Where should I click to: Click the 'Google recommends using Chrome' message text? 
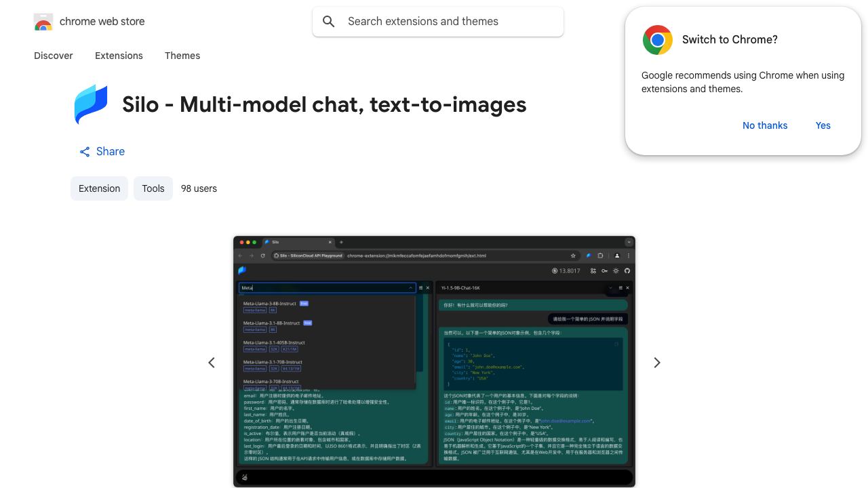(743, 82)
